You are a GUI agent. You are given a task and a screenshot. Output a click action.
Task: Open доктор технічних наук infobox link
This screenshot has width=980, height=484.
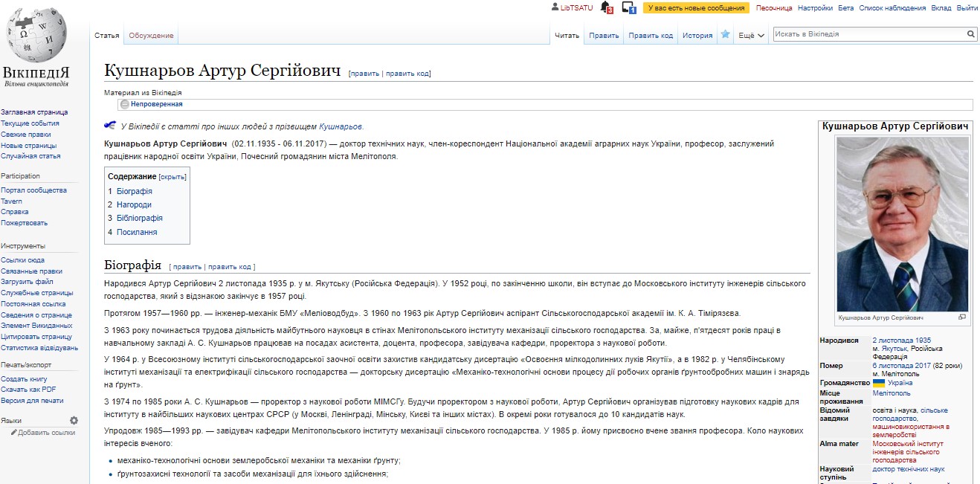pos(909,469)
